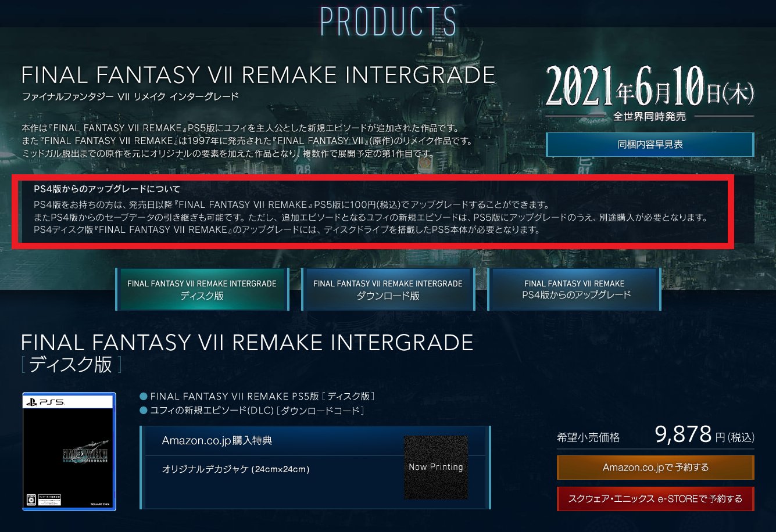Click the top FINAL FANTASY VII REMAKE INTERGRADE title

coord(258,76)
